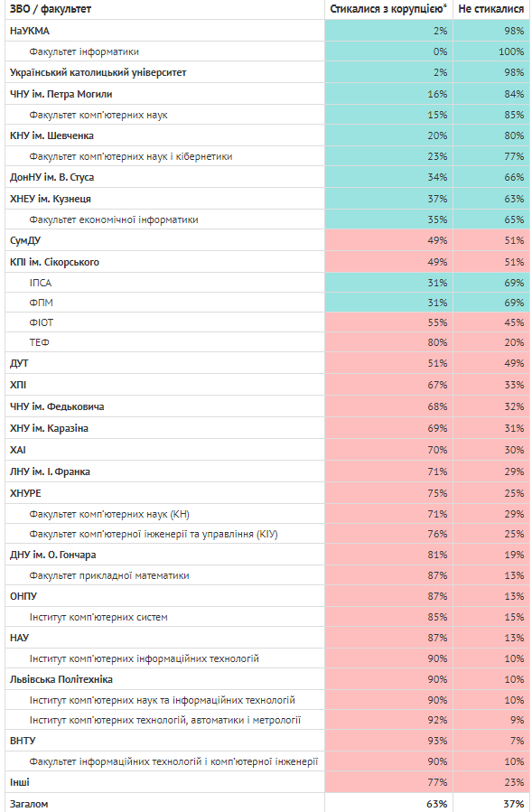Click the Інститут комп'ютерних систем row
This screenshot has width=532, height=812.
(x=267, y=617)
